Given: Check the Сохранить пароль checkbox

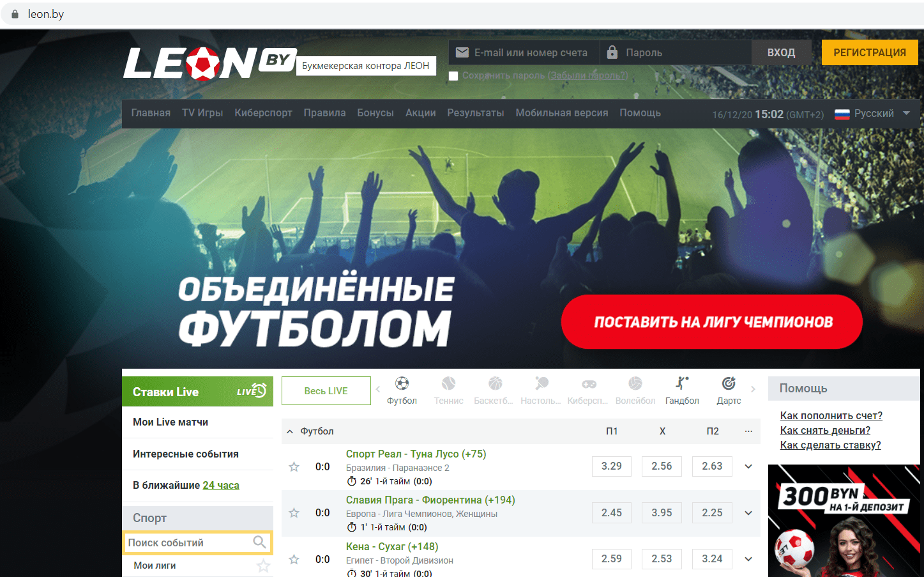Looking at the screenshot, I should [x=453, y=76].
